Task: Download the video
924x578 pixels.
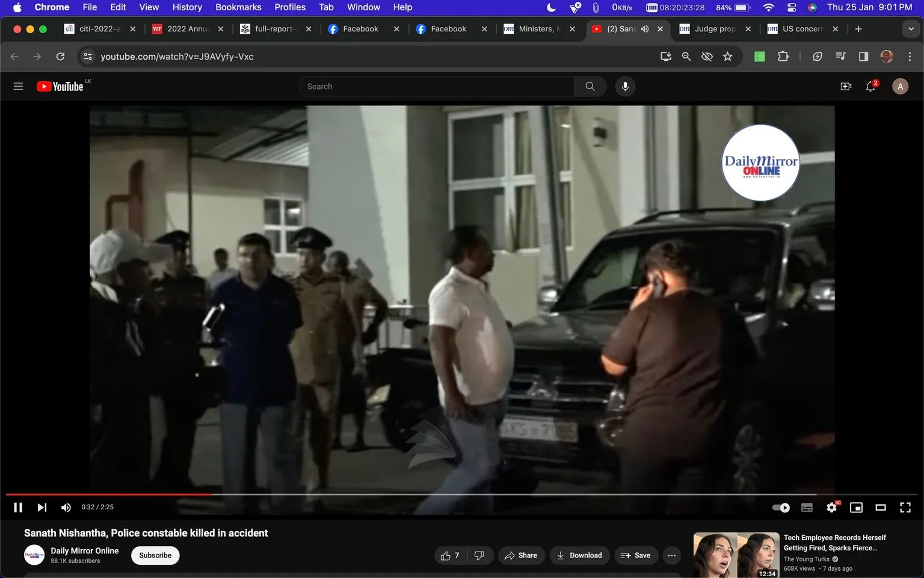Action: (579, 555)
